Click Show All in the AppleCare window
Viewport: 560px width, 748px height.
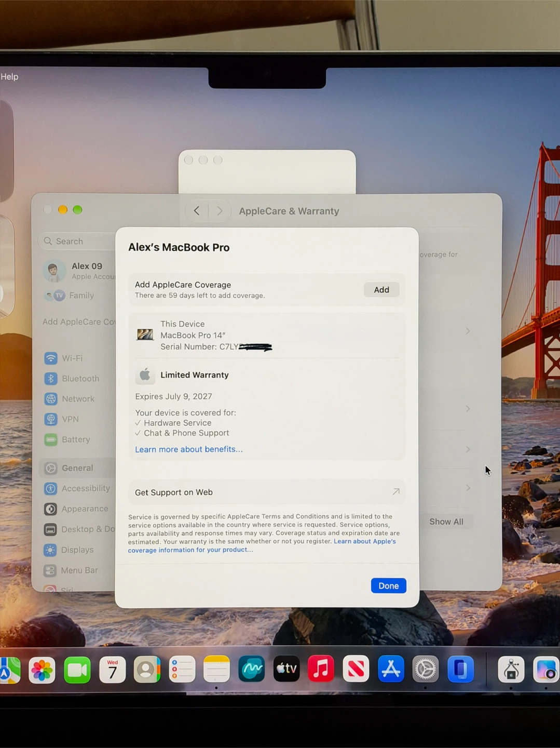click(446, 522)
